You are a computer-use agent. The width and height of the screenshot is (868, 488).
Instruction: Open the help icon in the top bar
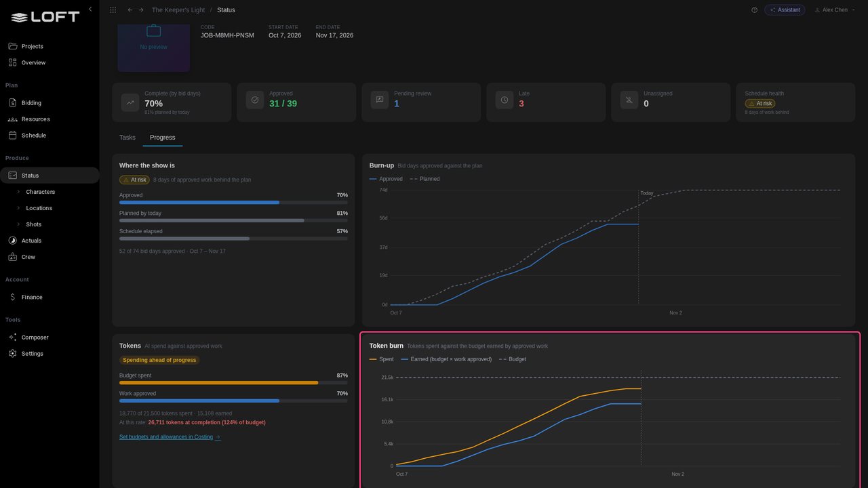click(755, 10)
